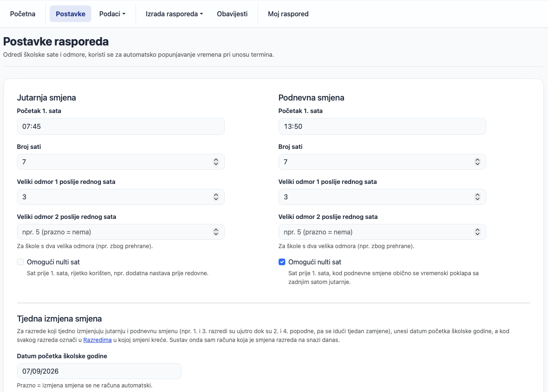The width and height of the screenshot is (548, 392).
Task: Uncheck Omogući nulti sat for afternoon shift
Action: (x=282, y=262)
